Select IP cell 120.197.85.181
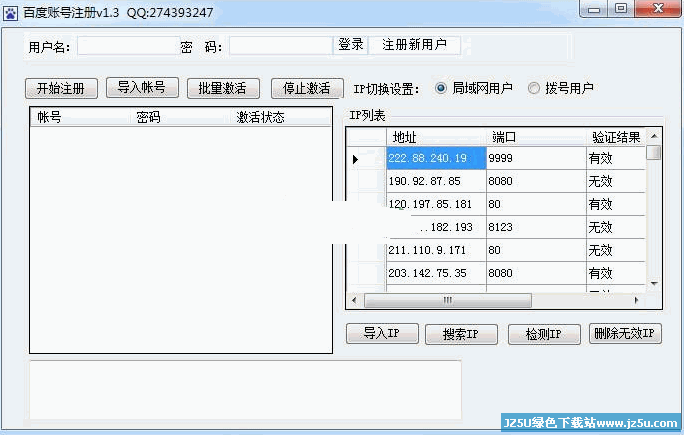This screenshot has height=435, width=684. tap(436, 204)
